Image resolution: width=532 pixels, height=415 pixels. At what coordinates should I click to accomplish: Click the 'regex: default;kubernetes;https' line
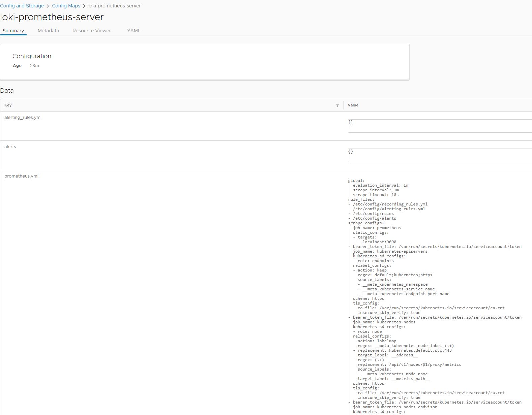pos(395,275)
